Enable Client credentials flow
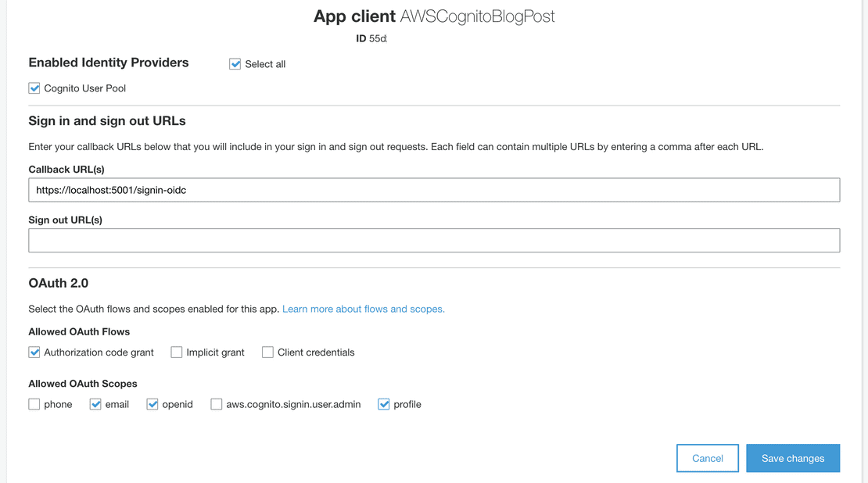 pos(268,352)
